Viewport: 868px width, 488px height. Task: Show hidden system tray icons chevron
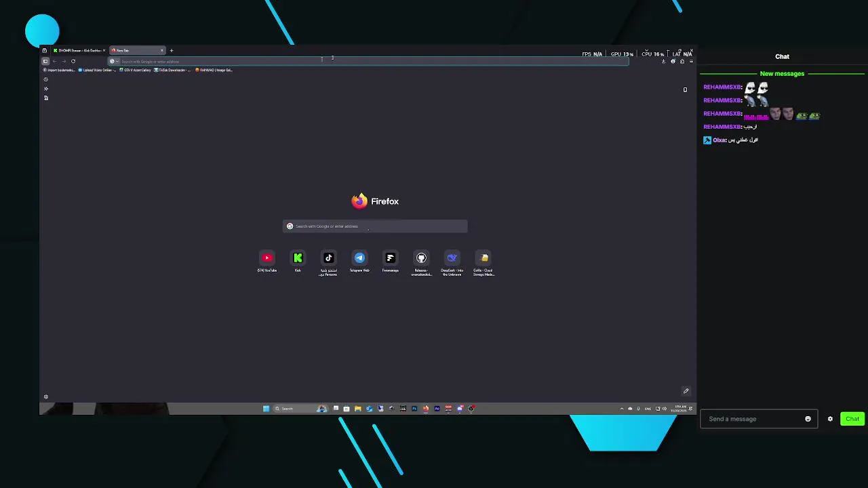coord(622,409)
